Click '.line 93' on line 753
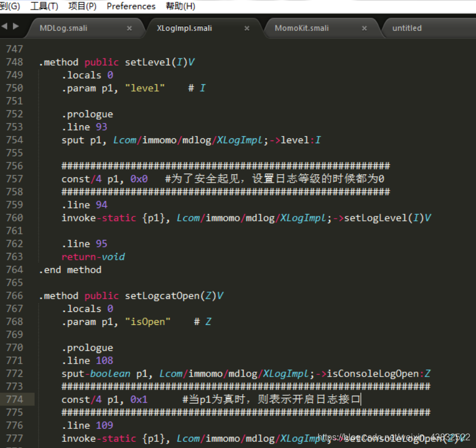This screenshot has height=448, width=476. coord(84,127)
